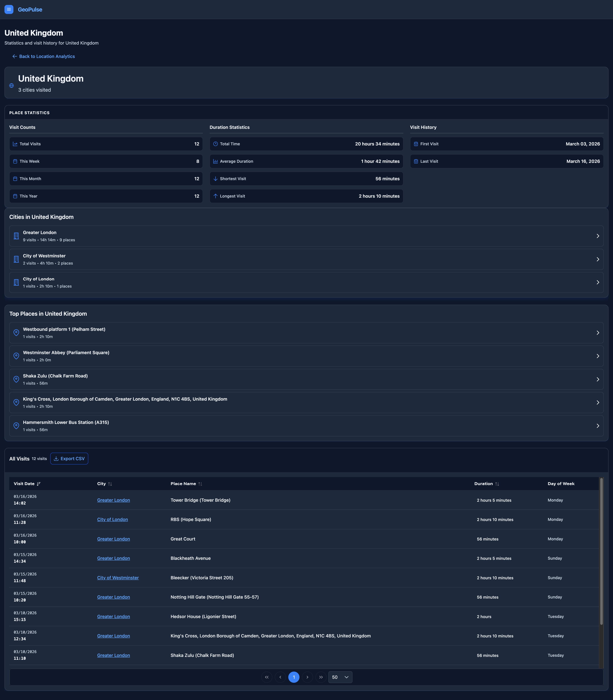Open the hamburger menu button
Viewport: 613px width, 700px height.
coord(9,9)
